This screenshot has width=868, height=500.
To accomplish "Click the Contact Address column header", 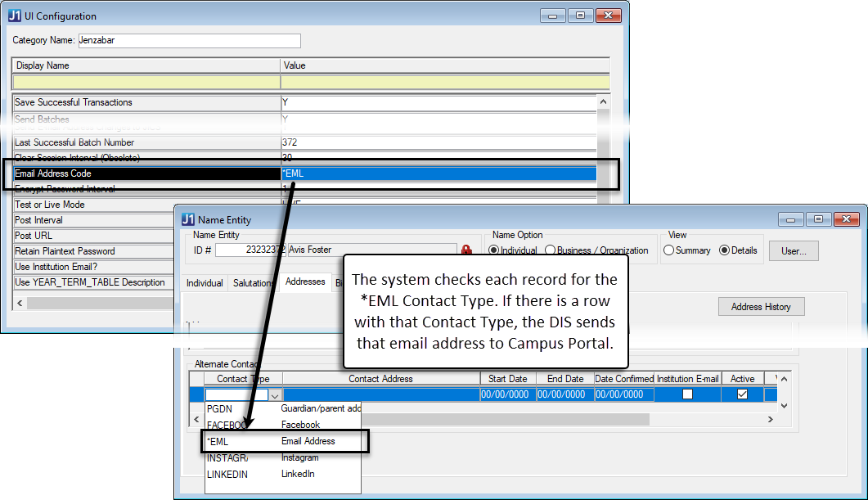I will coord(381,379).
